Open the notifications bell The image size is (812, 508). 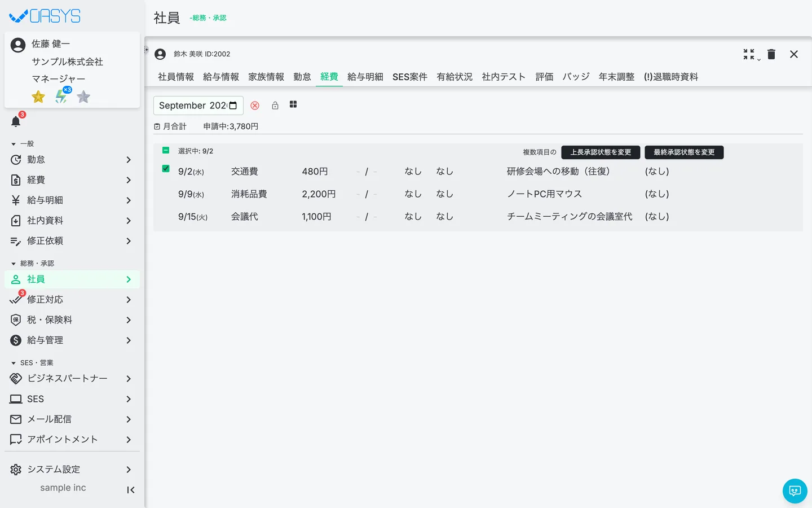click(x=16, y=121)
